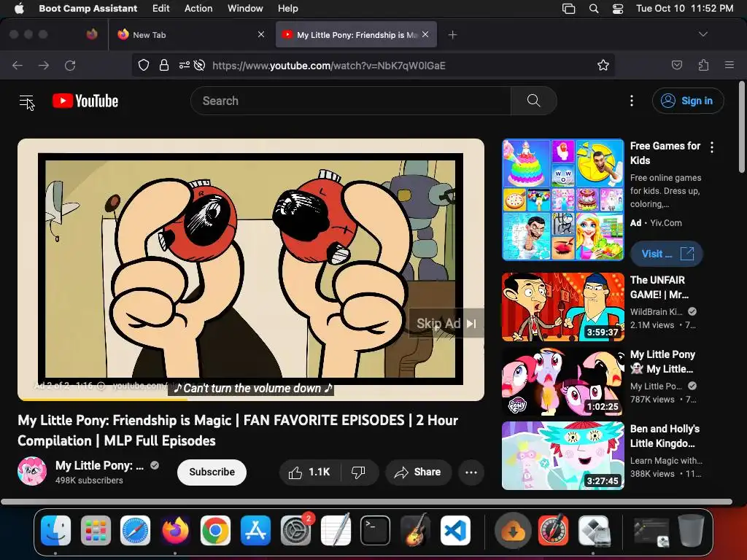Open My Little Pony 1:02:25 video thumbnail
Screen dimensions: 747x560
pyautogui.click(x=562, y=381)
